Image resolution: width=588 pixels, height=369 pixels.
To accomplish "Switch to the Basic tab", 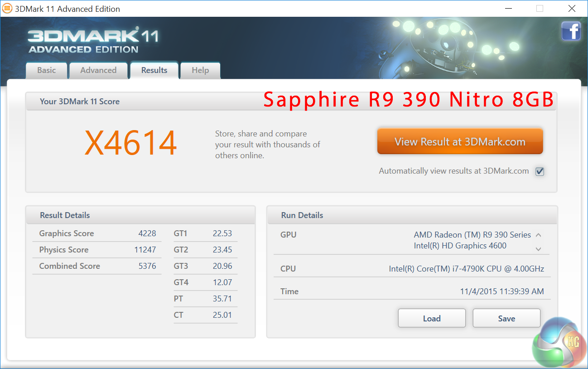I will [x=47, y=70].
